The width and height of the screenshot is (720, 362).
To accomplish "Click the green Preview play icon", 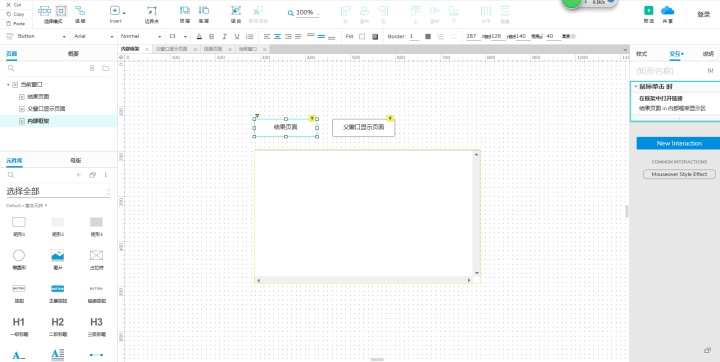I will coord(648,11).
